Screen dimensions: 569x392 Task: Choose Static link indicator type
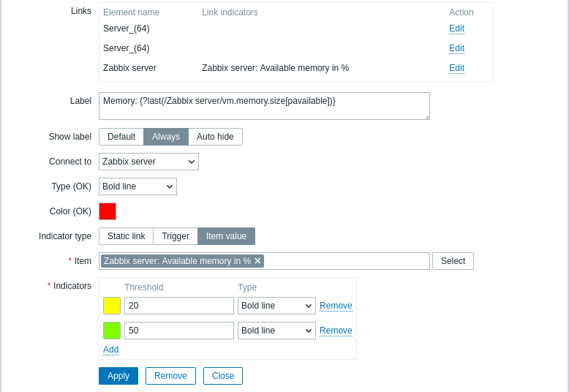tap(127, 236)
